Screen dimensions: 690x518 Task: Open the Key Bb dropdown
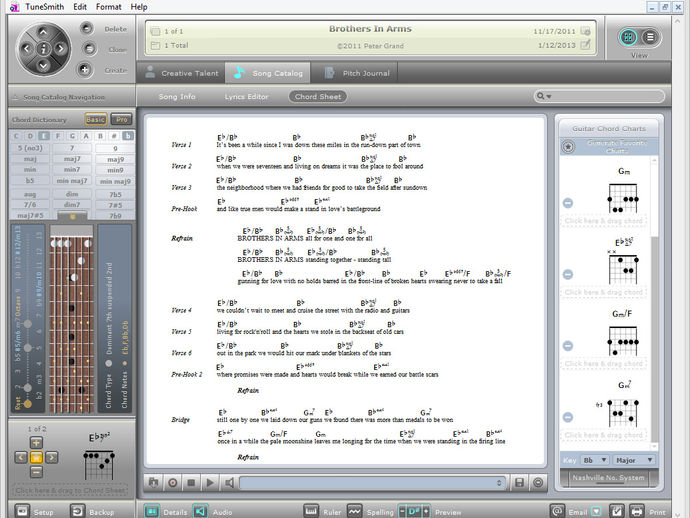tap(595, 460)
